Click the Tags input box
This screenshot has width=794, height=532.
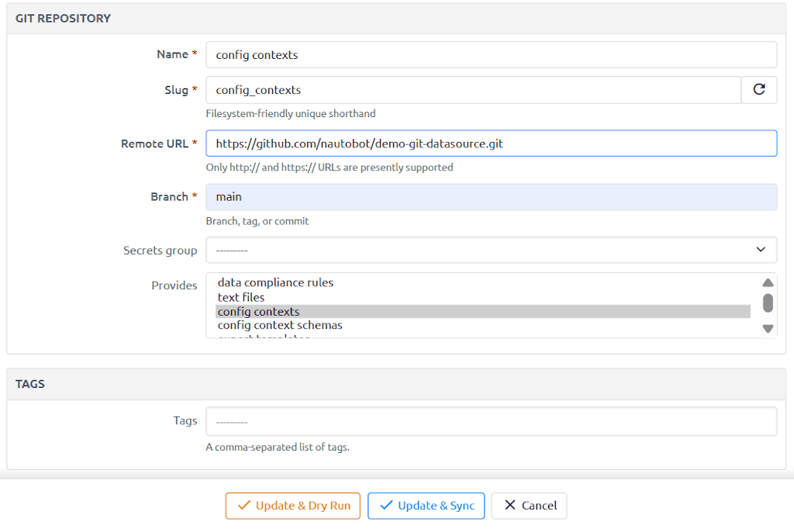click(x=491, y=422)
